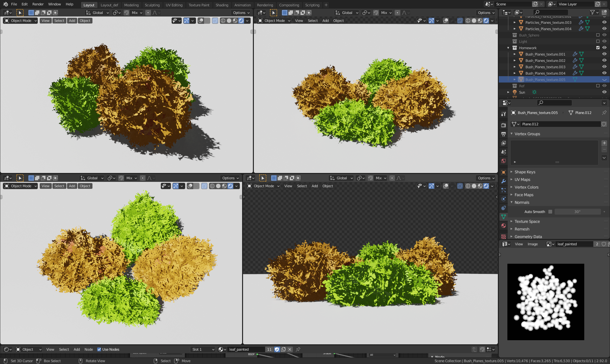610x364 pixels.
Task: Collapse the Homework collection
Action: [508, 48]
